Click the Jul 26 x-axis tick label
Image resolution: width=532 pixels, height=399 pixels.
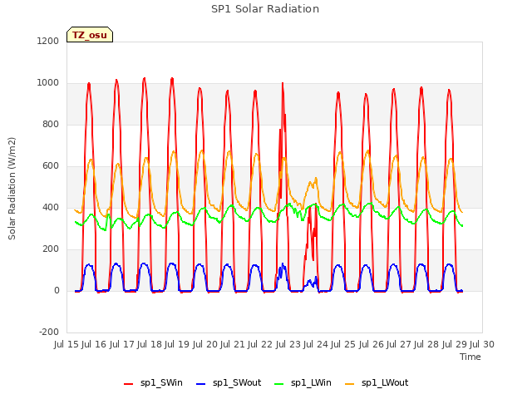coord(372,344)
